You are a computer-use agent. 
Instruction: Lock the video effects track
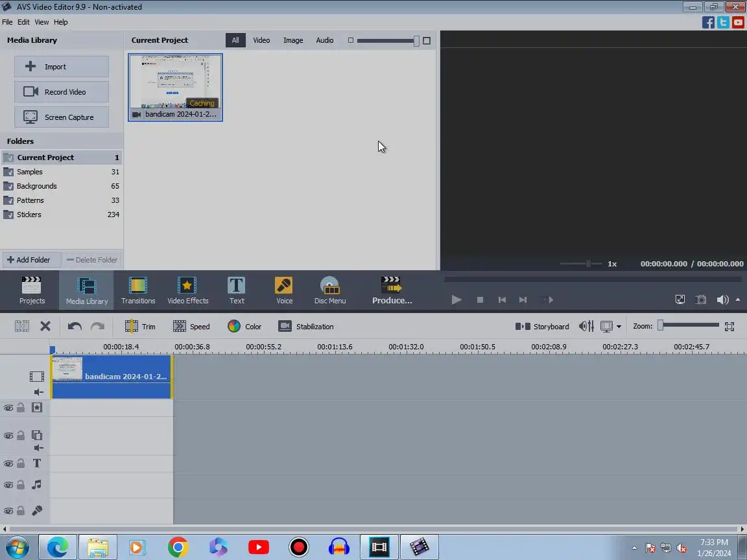coord(21,408)
